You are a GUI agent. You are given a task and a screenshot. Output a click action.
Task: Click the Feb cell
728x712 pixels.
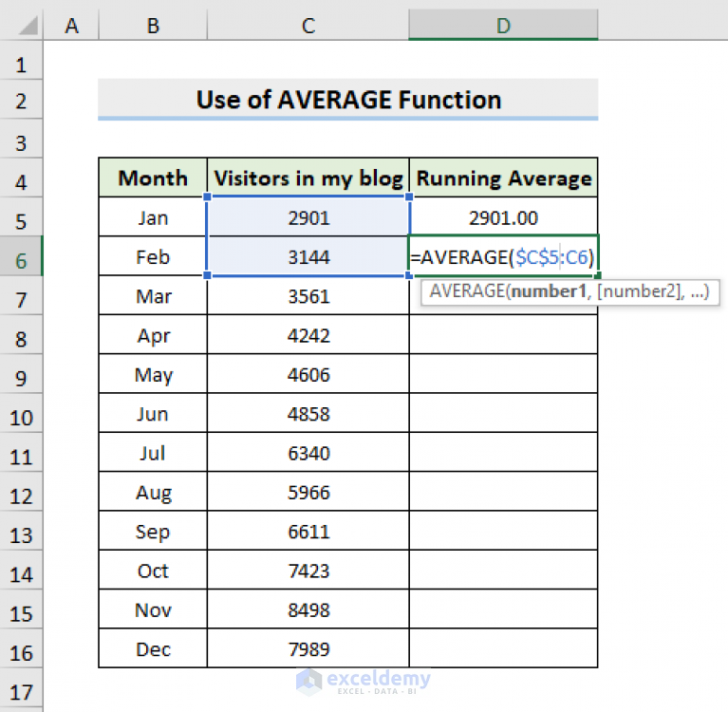[x=153, y=256]
